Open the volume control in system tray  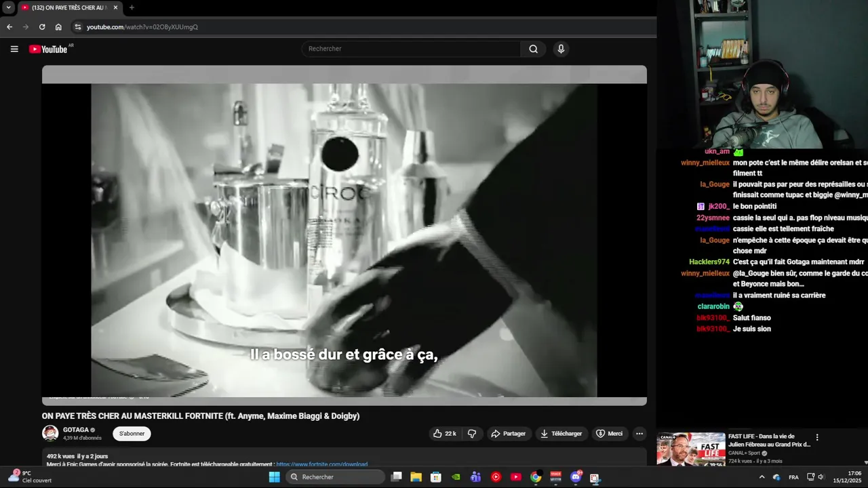(x=821, y=477)
